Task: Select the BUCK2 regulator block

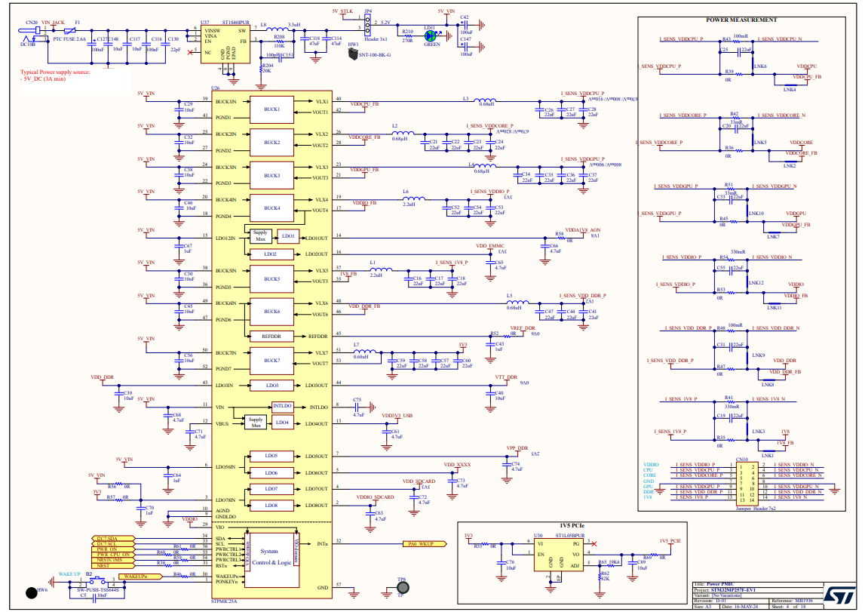Action: pyautogui.click(x=271, y=143)
